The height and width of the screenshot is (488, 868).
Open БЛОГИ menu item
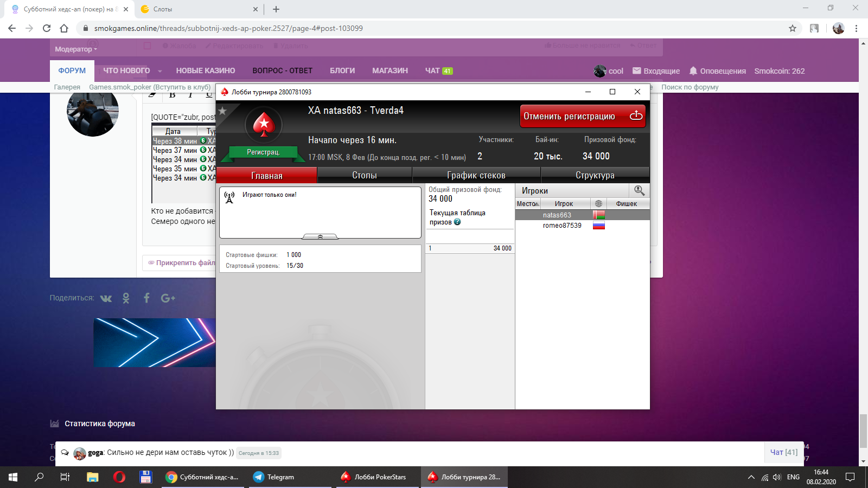click(342, 70)
